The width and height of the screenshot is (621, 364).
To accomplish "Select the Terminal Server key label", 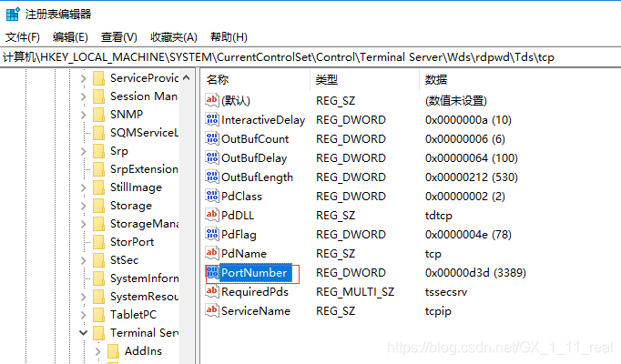I will point(144,333).
